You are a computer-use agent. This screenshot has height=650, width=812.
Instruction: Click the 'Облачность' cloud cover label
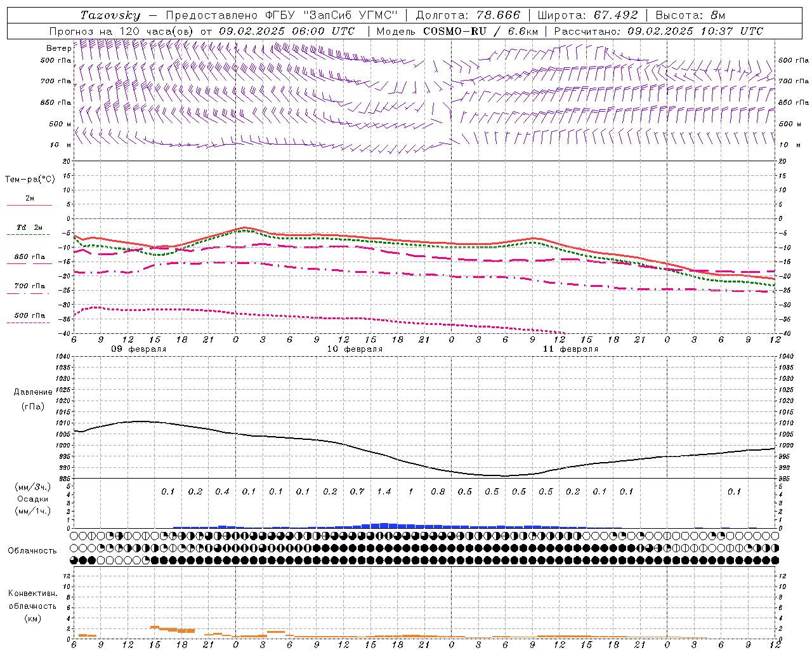tap(32, 551)
